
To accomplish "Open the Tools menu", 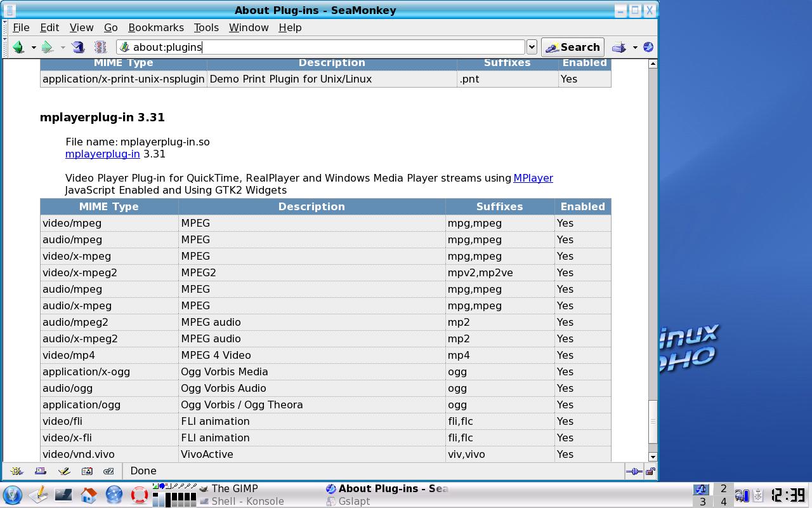I will (206, 27).
